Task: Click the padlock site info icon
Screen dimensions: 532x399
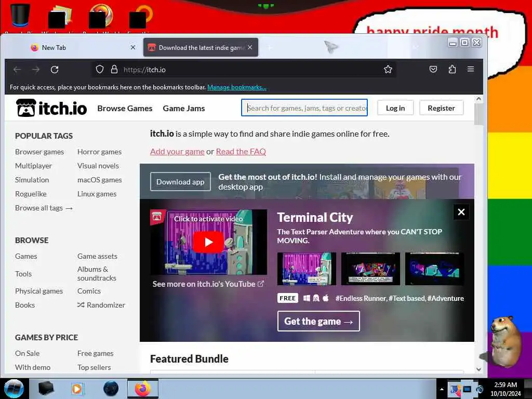Action: click(x=114, y=70)
